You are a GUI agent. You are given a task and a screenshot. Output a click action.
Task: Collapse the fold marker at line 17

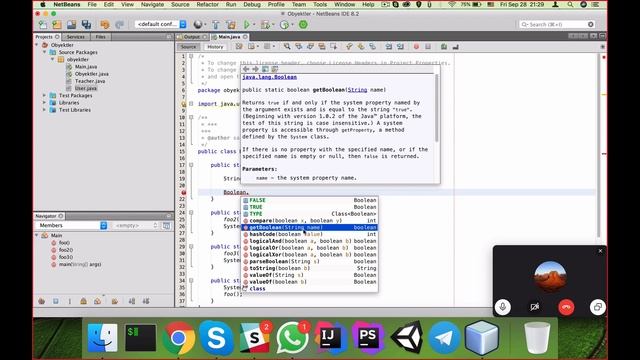click(191, 165)
